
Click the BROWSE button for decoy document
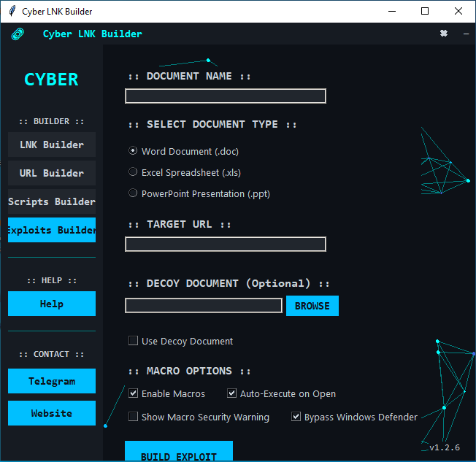click(x=312, y=306)
